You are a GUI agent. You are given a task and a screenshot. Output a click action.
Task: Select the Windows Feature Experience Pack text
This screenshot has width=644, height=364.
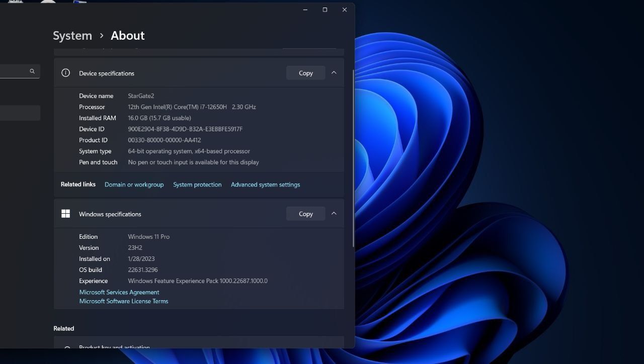tap(198, 281)
